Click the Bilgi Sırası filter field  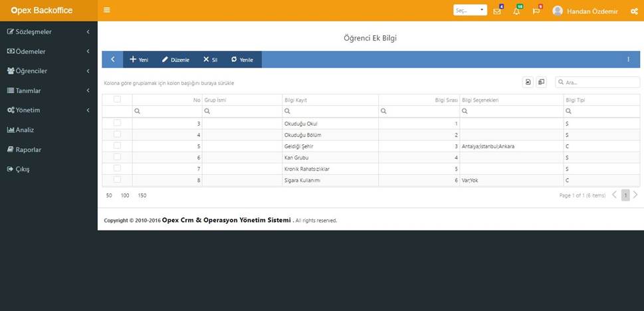(419, 112)
